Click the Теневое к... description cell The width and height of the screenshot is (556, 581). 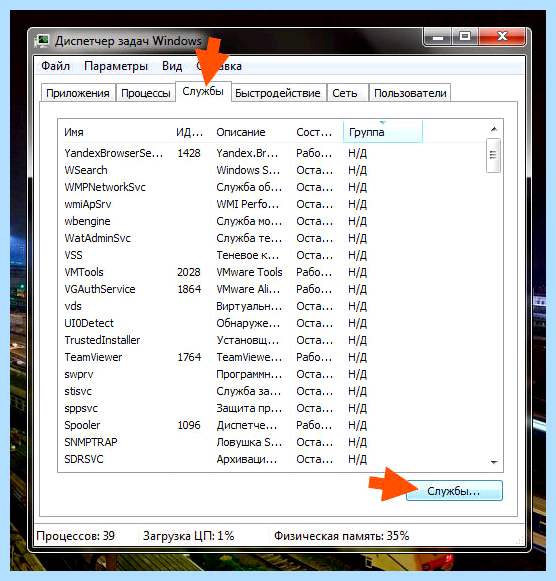coord(248,255)
